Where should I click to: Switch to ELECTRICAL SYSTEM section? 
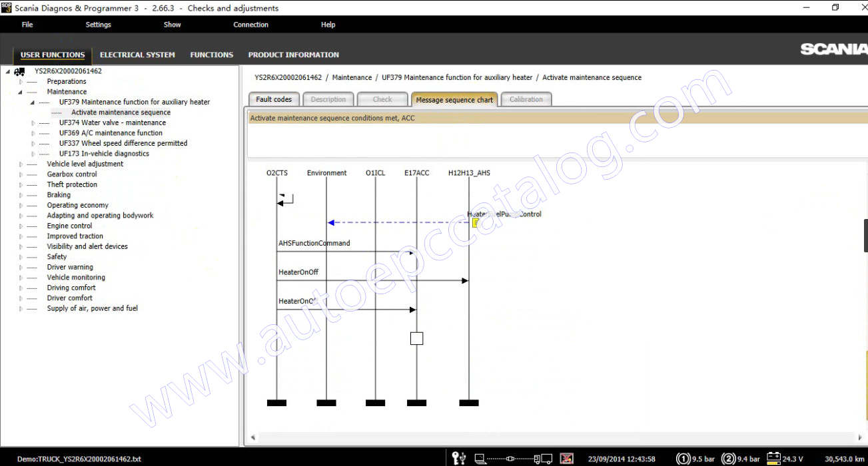[137, 55]
